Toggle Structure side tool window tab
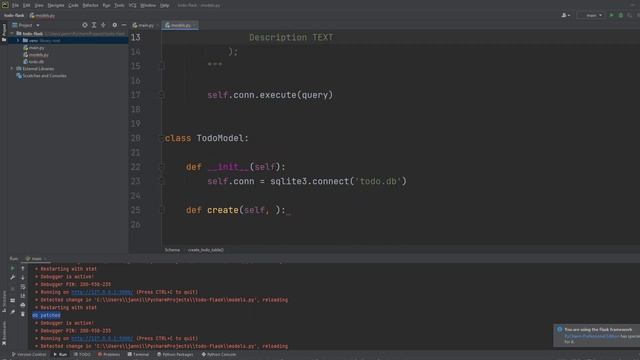This screenshot has height=360, width=640. [x=4, y=301]
